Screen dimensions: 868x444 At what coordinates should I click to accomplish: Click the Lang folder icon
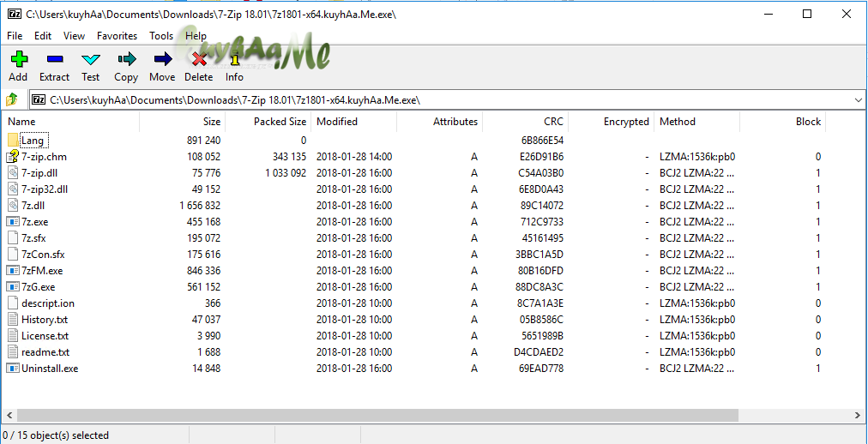13,141
